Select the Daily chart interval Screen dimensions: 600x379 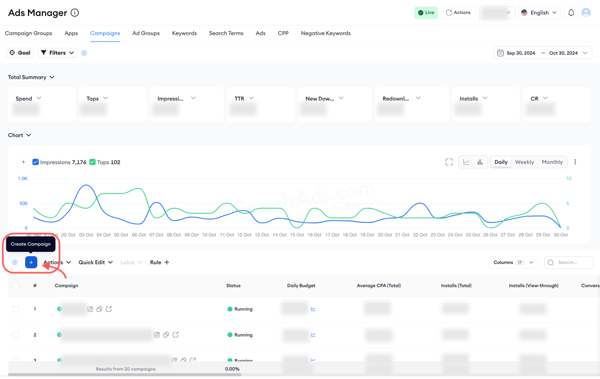coord(501,162)
